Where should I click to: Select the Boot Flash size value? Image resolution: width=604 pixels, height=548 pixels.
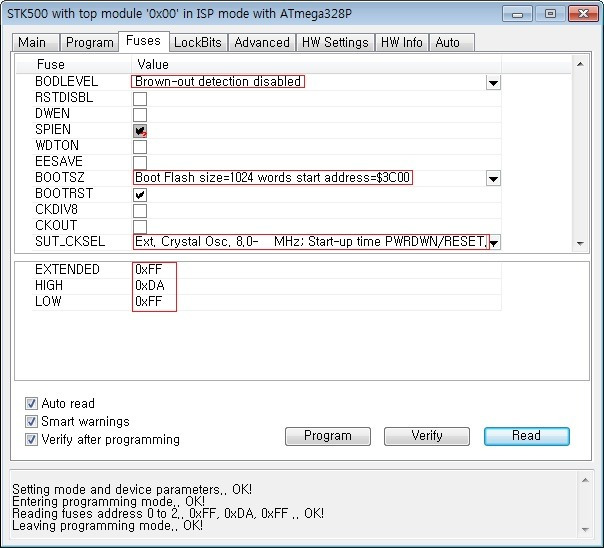tap(273, 178)
